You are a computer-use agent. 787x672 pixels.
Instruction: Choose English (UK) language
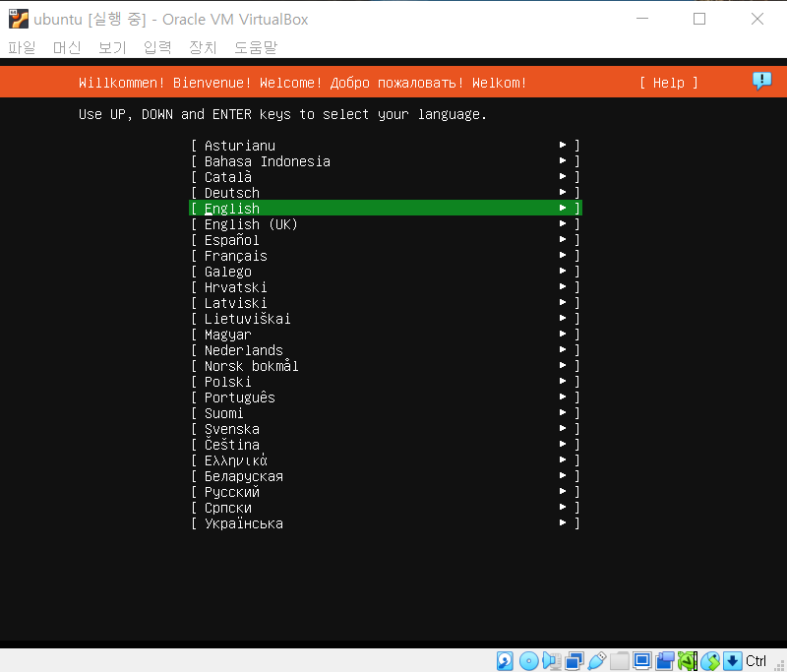[x=386, y=224]
